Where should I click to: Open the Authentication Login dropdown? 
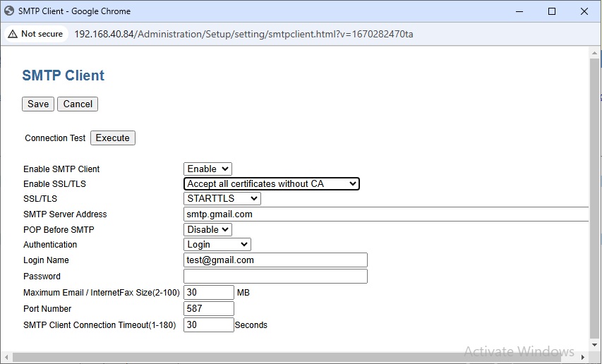point(217,244)
